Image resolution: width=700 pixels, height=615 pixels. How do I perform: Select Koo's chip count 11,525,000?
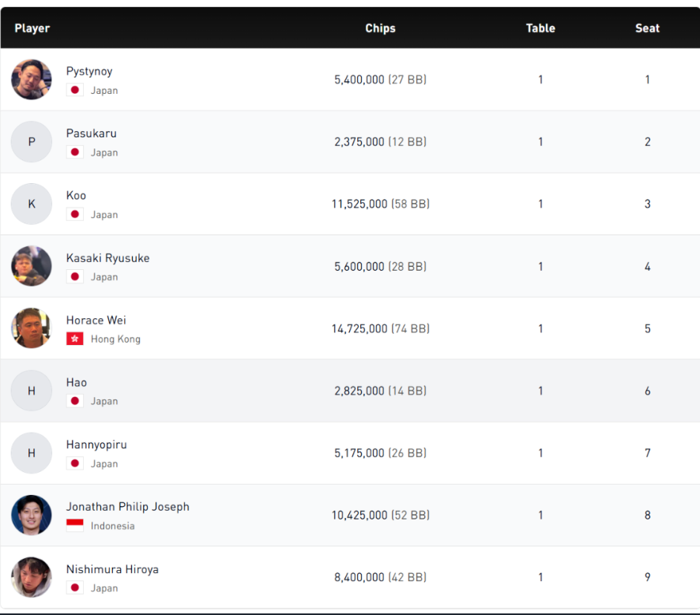(359, 204)
